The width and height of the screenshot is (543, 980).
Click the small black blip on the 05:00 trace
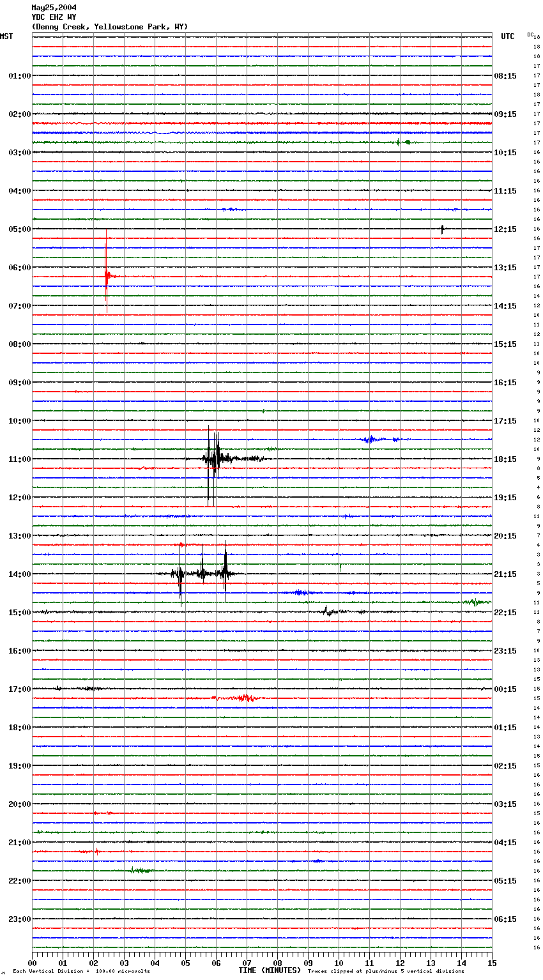442,229
